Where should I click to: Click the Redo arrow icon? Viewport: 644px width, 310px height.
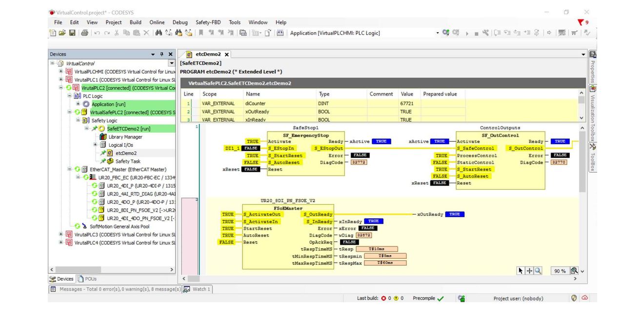107,33
